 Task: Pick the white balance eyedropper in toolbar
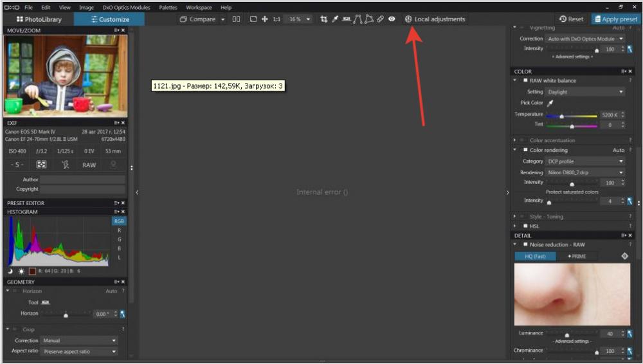(335, 19)
